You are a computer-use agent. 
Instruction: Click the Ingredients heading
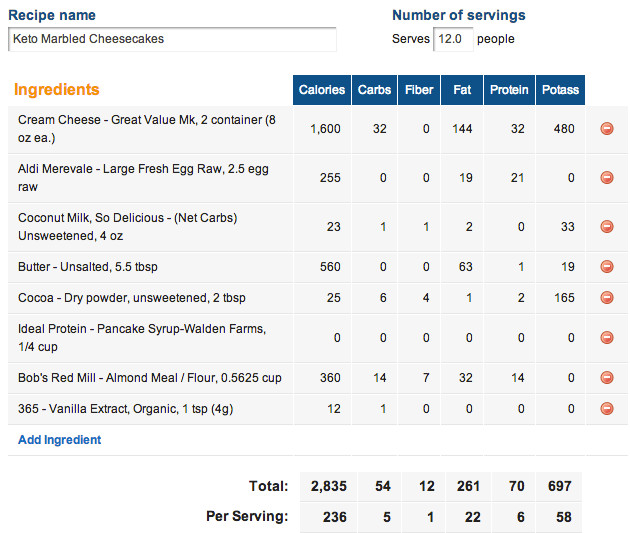tap(57, 89)
